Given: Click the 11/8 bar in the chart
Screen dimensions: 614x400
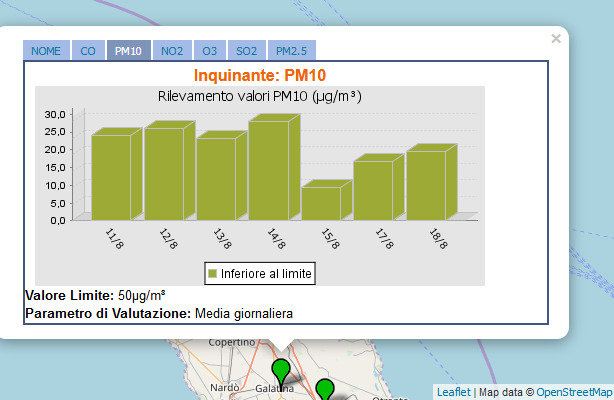Looking at the screenshot, I should [x=117, y=174].
